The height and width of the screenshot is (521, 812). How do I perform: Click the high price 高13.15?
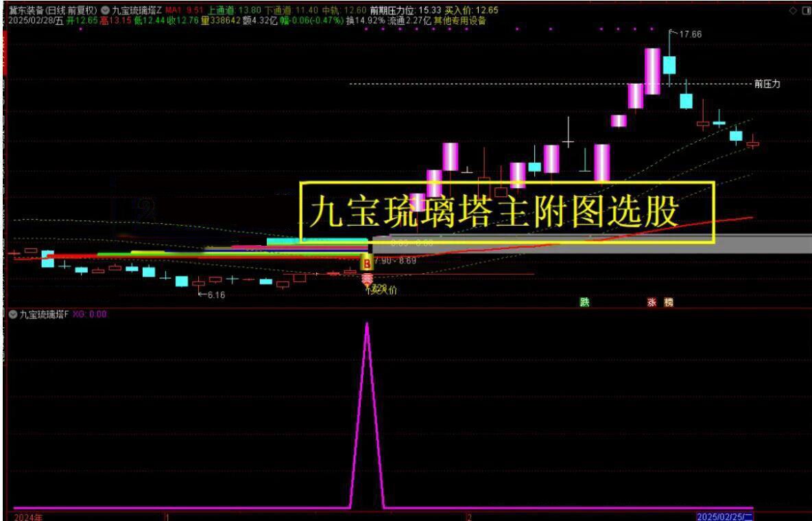tap(115, 21)
